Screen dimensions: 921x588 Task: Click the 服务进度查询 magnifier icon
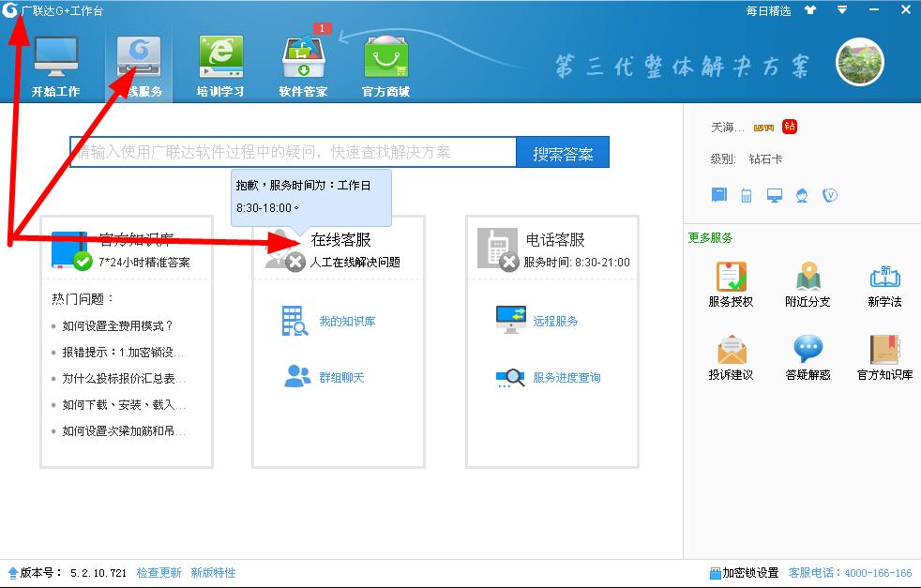pos(510,378)
